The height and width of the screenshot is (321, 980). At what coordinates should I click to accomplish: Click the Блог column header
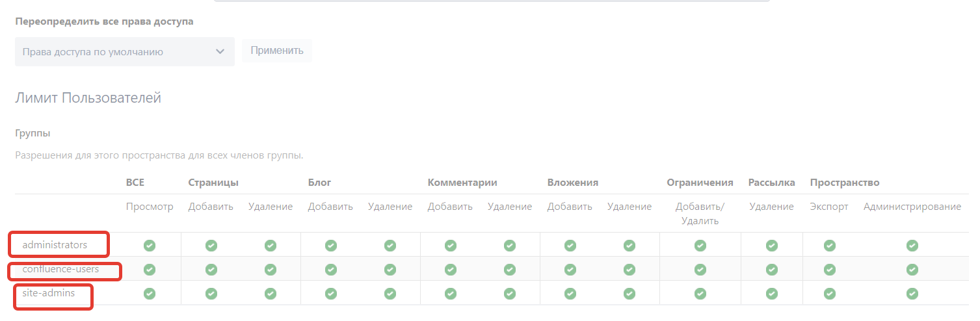320,183
